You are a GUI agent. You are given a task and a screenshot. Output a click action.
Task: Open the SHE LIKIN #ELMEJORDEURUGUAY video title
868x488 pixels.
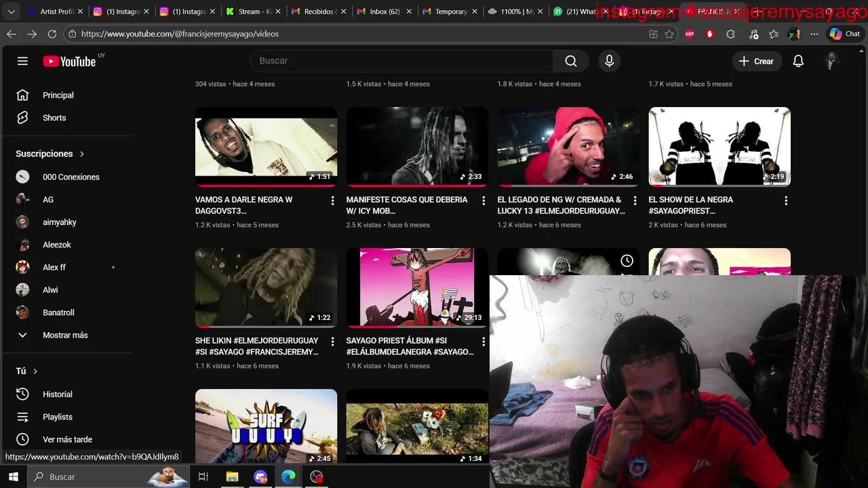point(257,346)
